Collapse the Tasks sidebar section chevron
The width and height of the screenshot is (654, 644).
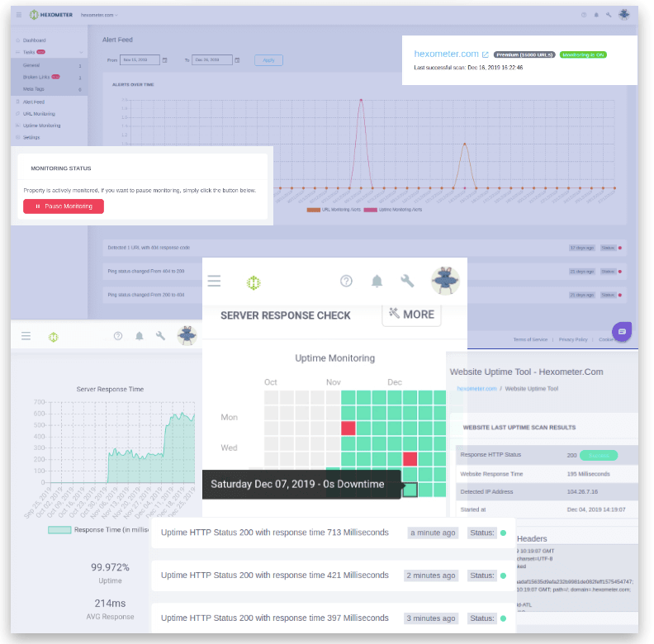[81, 52]
